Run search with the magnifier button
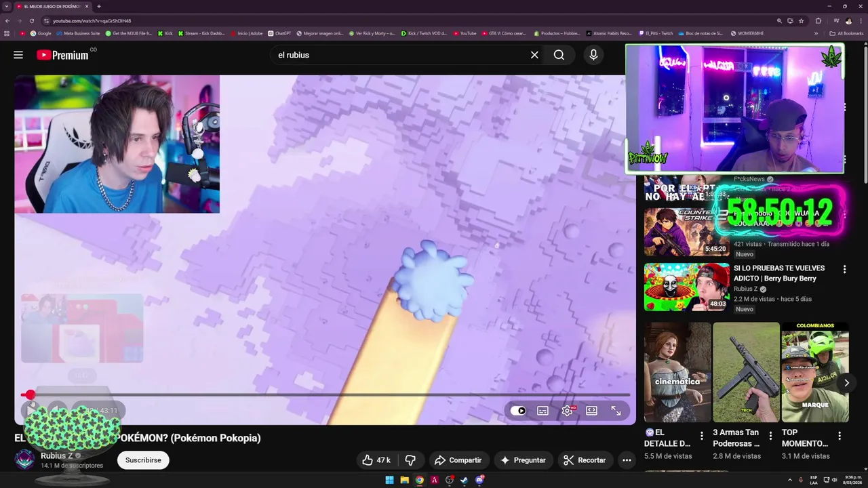868x488 pixels. point(559,55)
